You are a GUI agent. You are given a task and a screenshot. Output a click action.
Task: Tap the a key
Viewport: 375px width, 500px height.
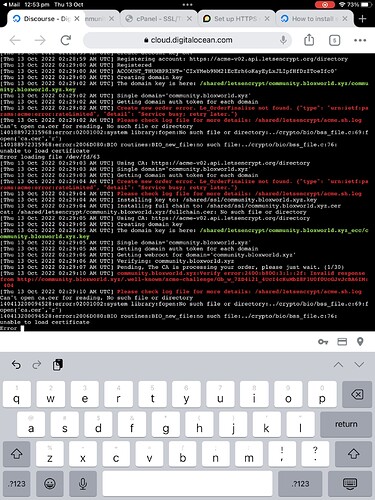(31, 424)
